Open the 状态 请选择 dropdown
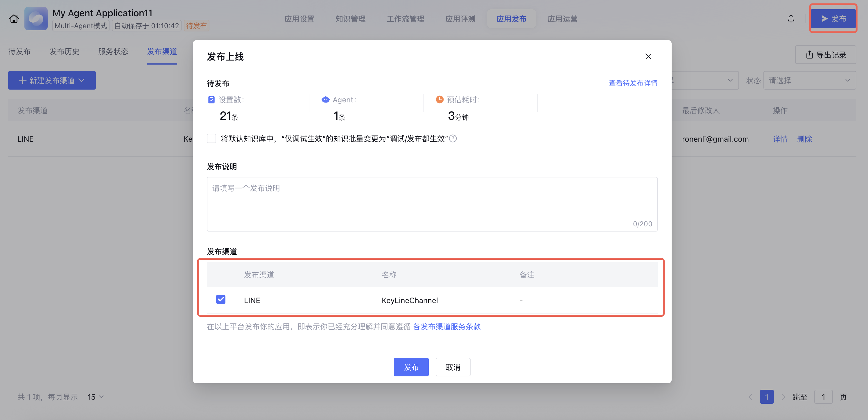Screen dimensions: 868x420 [x=809, y=80]
